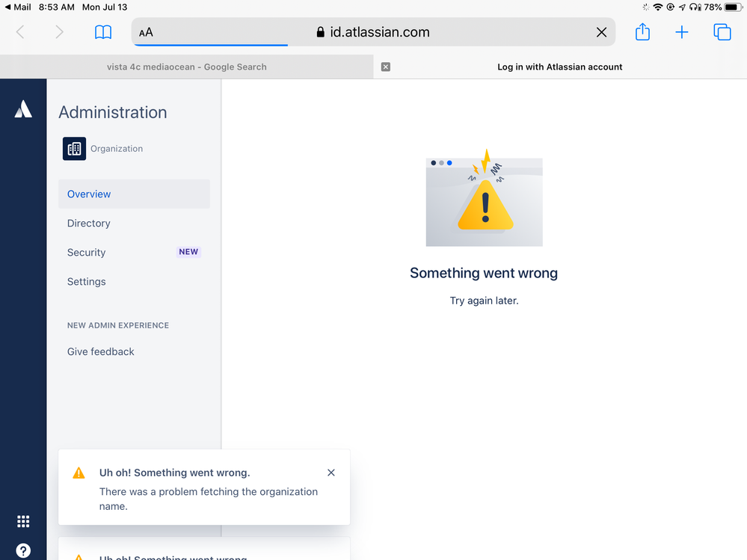Open the Safari share sheet icon
The width and height of the screenshot is (747, 560).
642,31
